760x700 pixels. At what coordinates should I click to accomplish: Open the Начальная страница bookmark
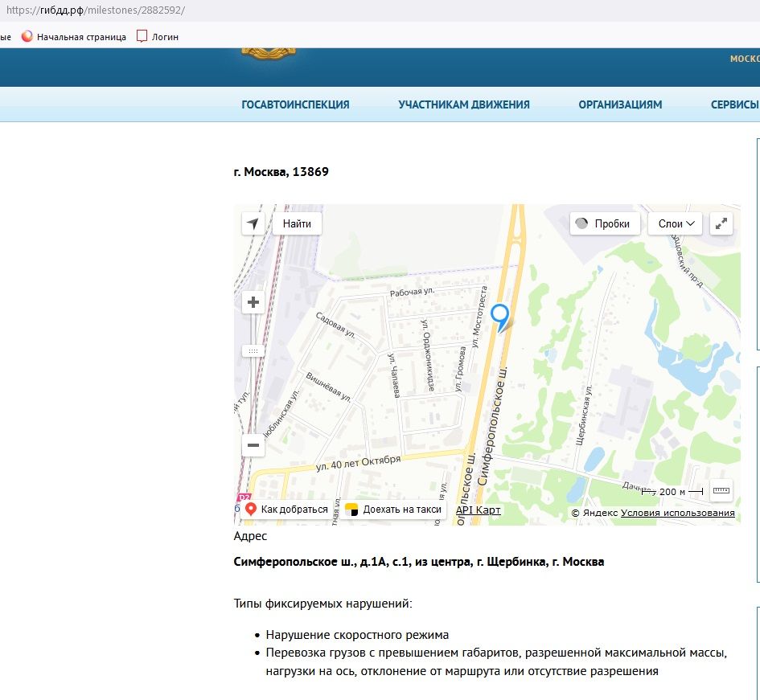[74, 37]
